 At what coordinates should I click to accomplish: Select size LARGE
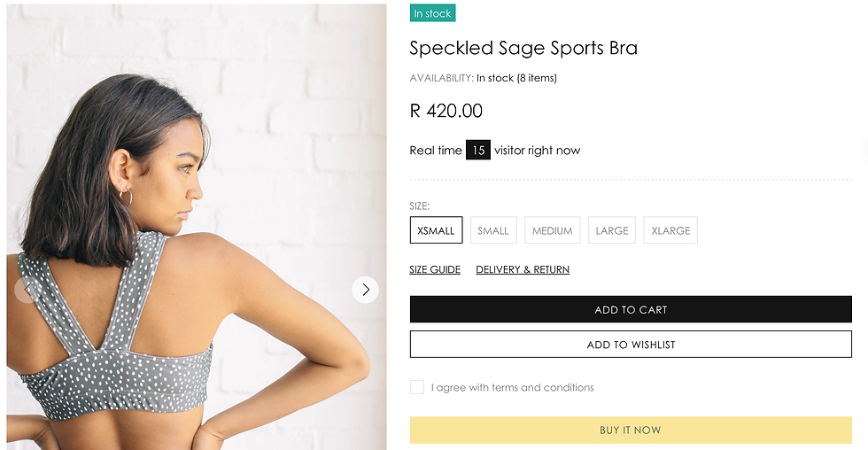coord(612,230)
